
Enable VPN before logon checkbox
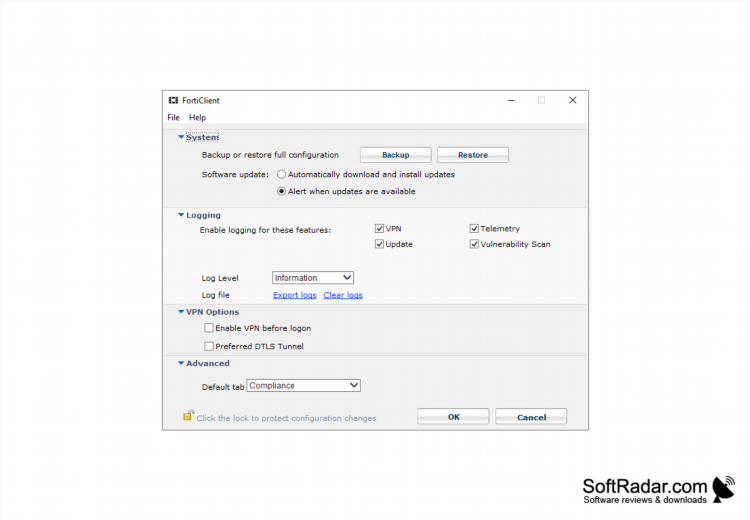point(209,328)
